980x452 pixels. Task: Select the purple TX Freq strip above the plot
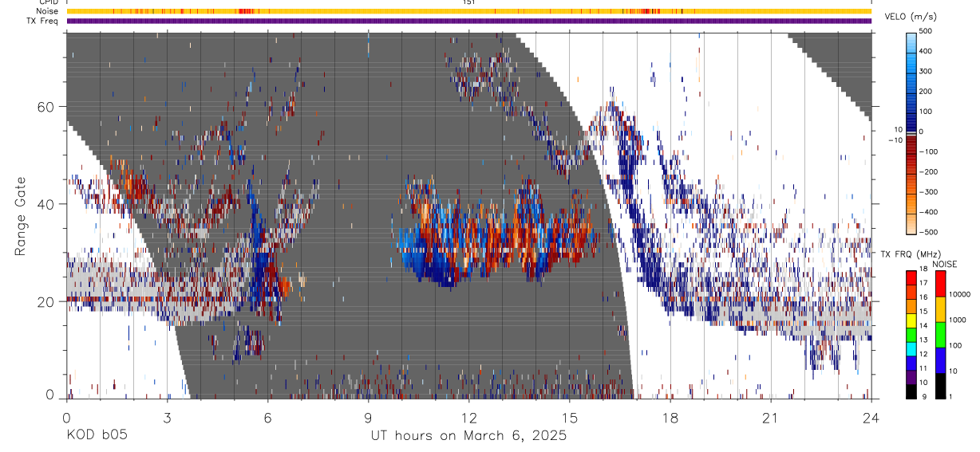468,21
